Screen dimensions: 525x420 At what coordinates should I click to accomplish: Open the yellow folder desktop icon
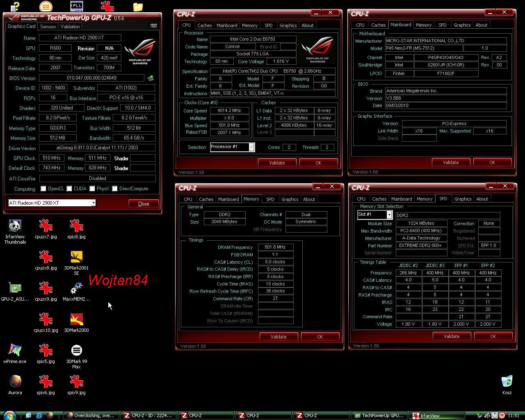(x=138, y=7)
